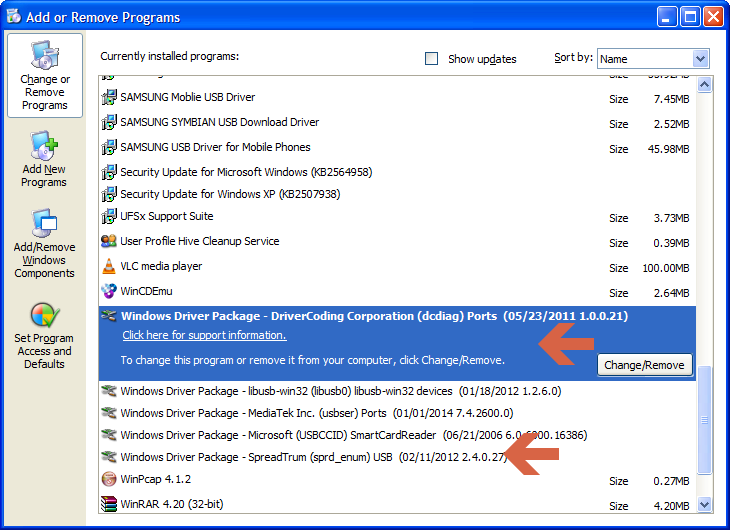Click scrollbar down arrow in program list
This screenshot has width=730, height=530.
click(704, 504)
